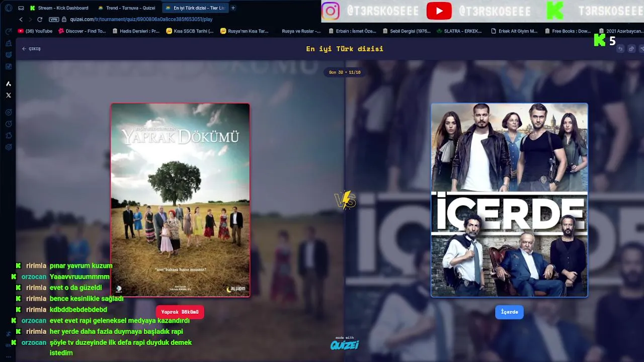
Task: Select the Yaprak Dökümü poster image
Action: click(x=180, y=200)
